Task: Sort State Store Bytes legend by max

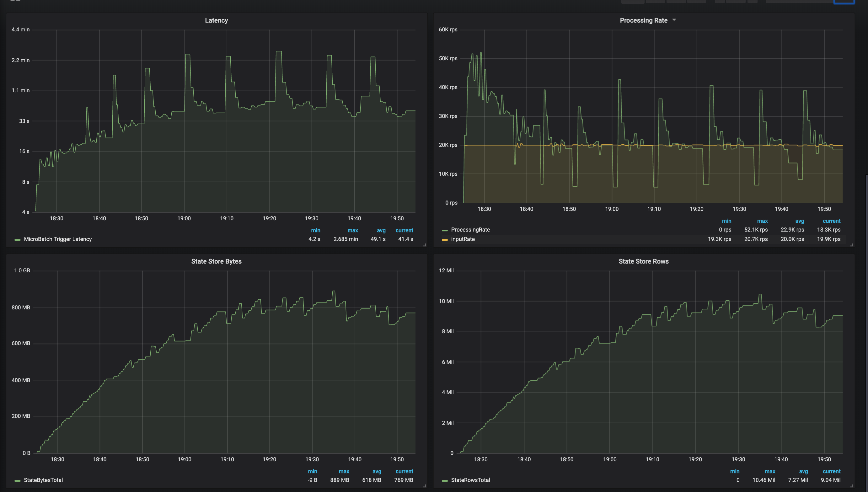Action: click(x=344, y=471)
